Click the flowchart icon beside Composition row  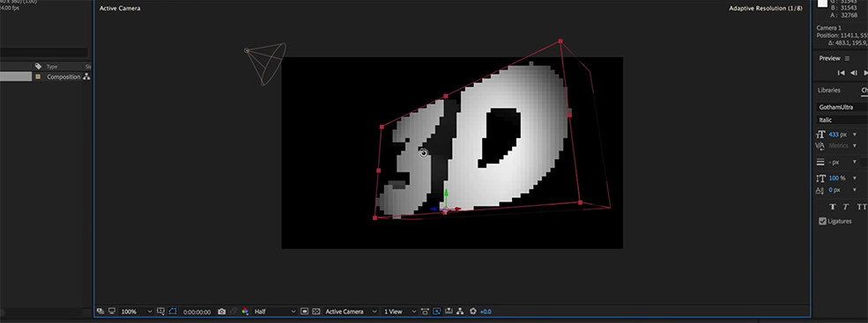(86, 77)
